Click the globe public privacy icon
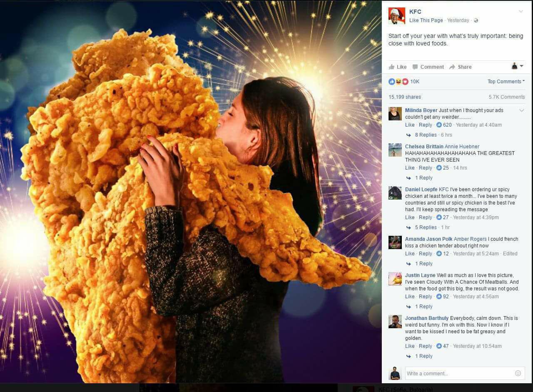This screenshot has height=392, width=533. [x=476, y=20]
